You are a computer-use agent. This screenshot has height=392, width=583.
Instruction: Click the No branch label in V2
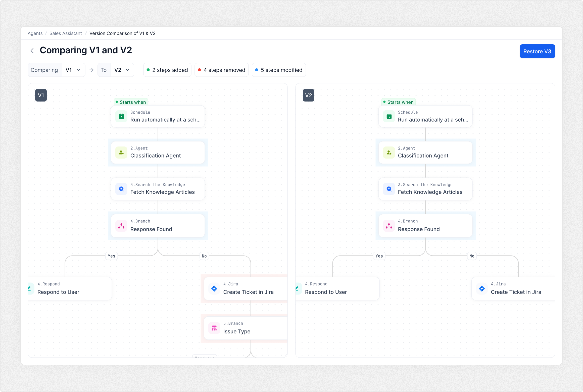click(x=472, y=256)
